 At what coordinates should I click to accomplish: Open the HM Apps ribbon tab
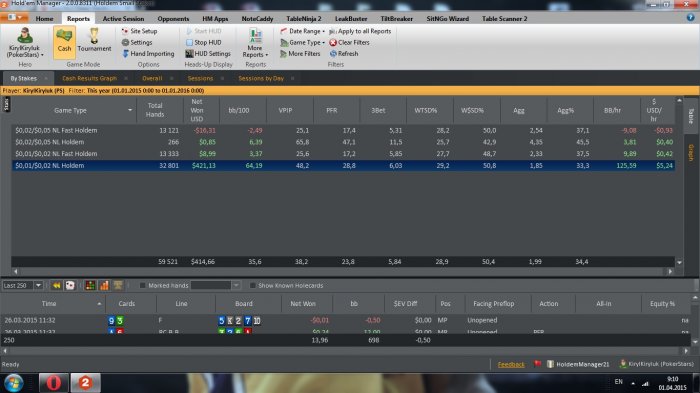click(215, 19)
